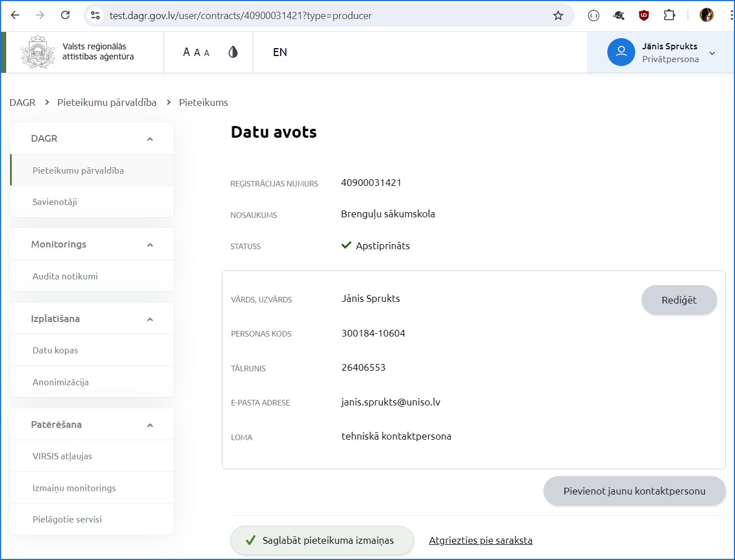The height and width of the screenshot is (560, 735).
Task: Toggle the contrast droplet icon
Action: tap(233, 52)
